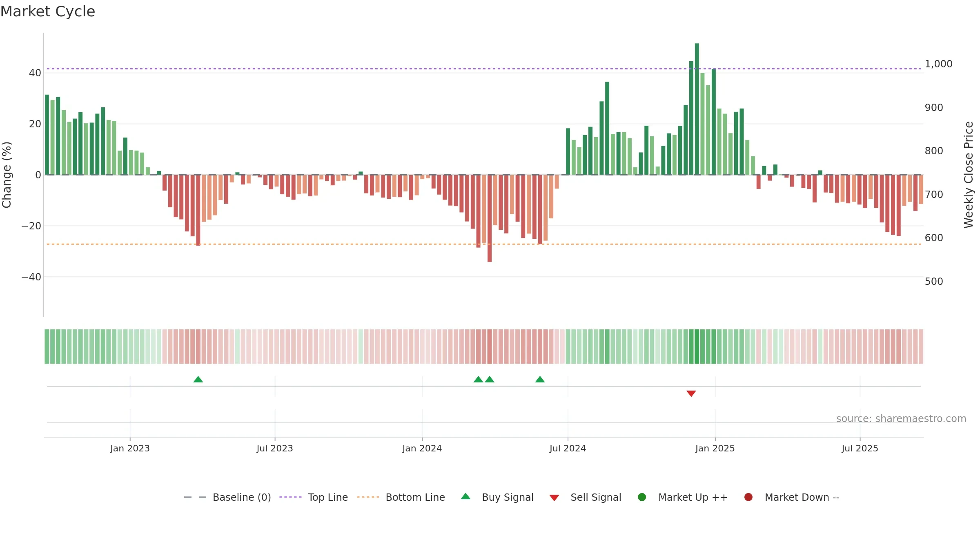Click the Change (%) axis title

[x=7, y=175]
